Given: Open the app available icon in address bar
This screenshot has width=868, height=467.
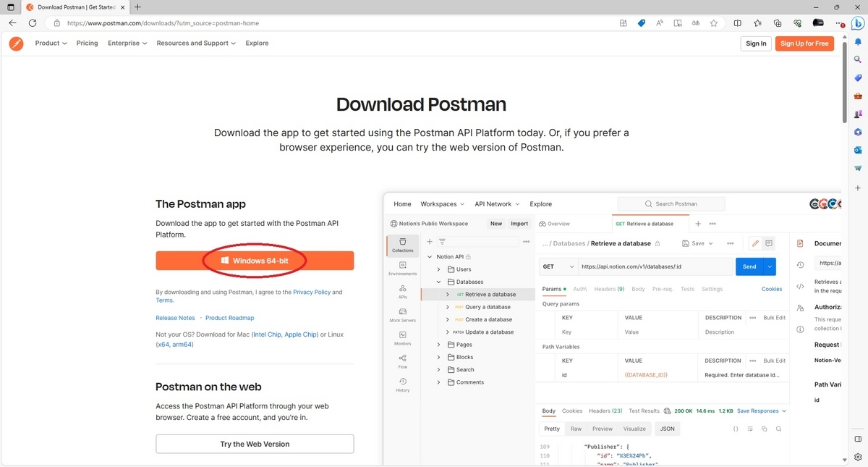Looking at the screenshot, I should click(x=623, y=23).
